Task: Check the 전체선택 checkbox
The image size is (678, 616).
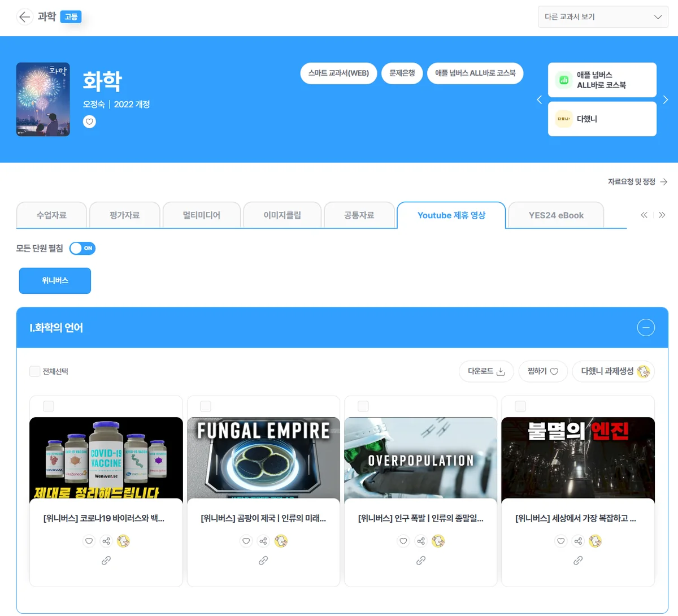Action: coord(34,371)
